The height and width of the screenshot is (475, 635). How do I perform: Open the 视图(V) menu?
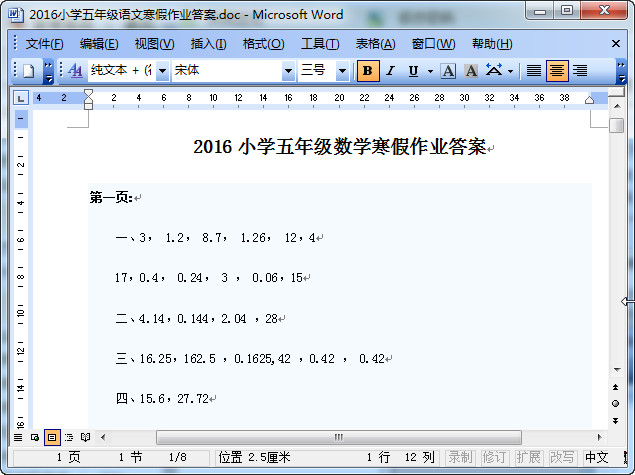pos(154,44)
